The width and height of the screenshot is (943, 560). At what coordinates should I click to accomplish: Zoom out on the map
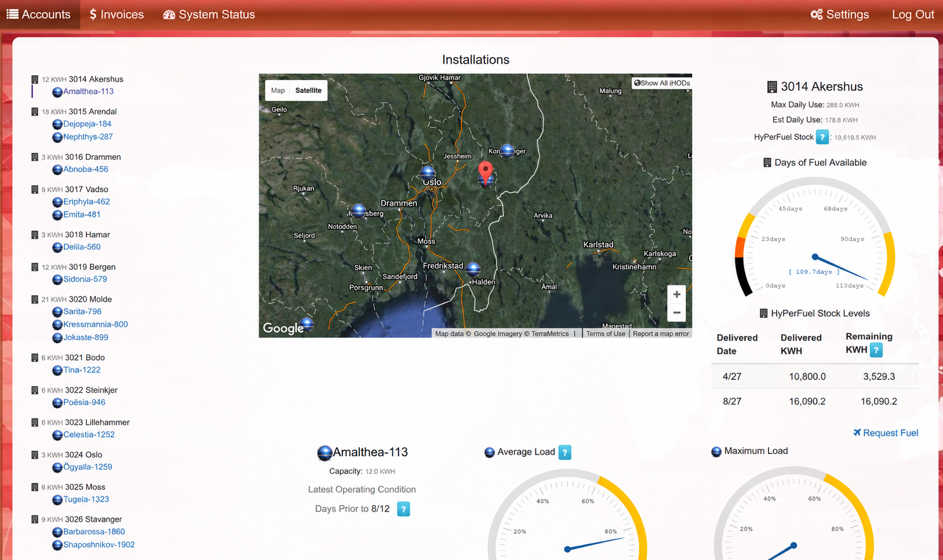676,313
